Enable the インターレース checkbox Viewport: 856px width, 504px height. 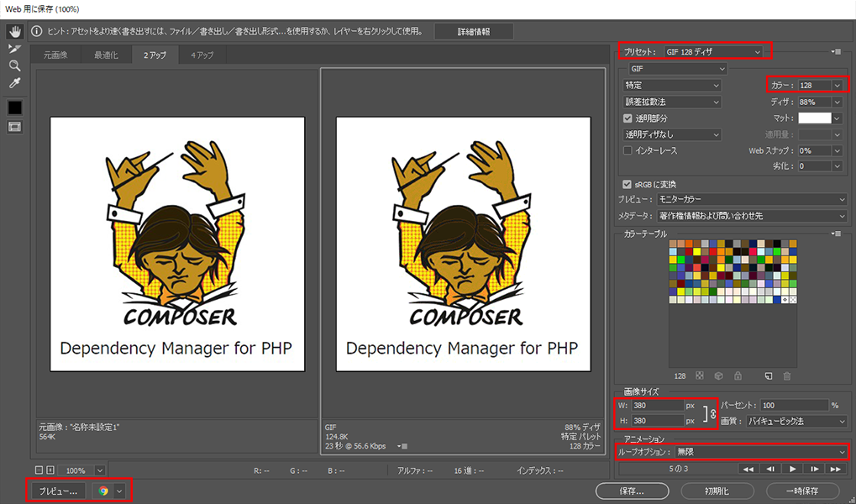[x=628, y=150]
